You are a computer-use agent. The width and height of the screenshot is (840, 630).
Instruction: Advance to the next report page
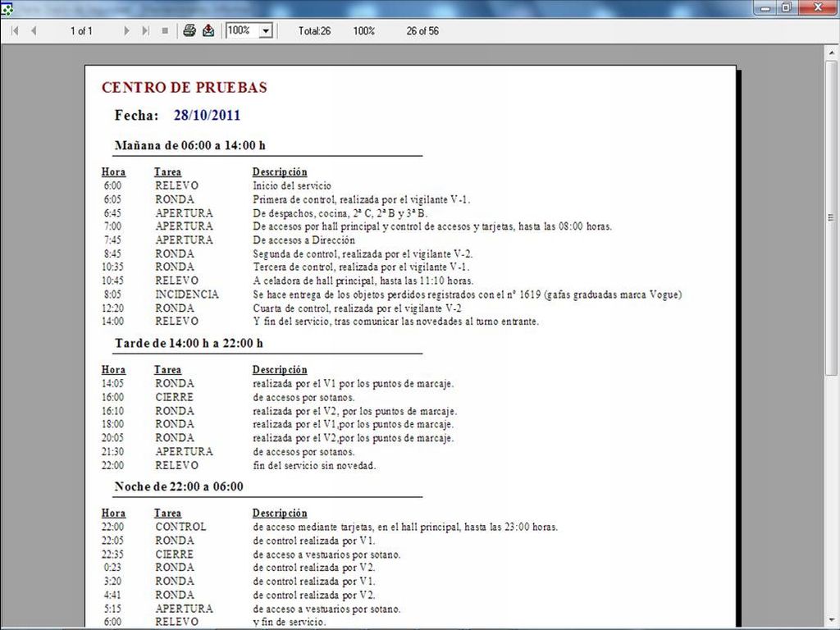click(126, 30)
